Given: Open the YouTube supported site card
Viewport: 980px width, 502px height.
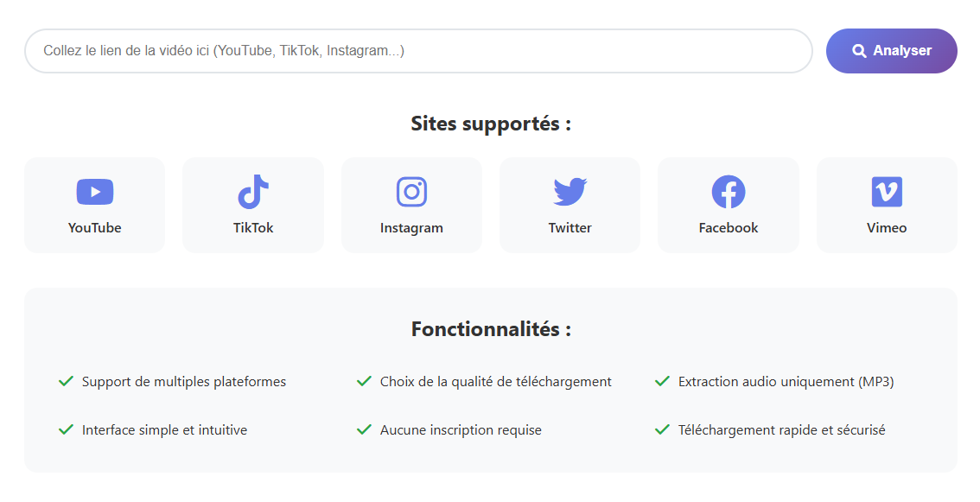Looking at the screenshot, I should [x=94, y=205].
